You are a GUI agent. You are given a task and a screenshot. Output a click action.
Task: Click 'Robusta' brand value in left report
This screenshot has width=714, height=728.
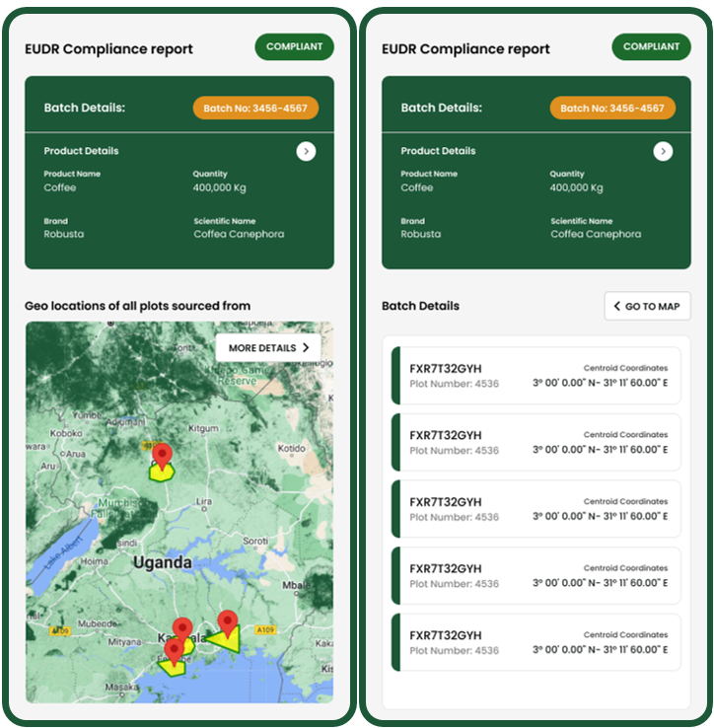(x=64, y=234)
